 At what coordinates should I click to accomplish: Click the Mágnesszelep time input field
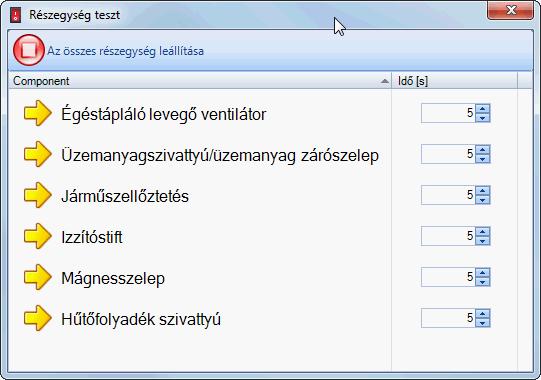(448, 277)
